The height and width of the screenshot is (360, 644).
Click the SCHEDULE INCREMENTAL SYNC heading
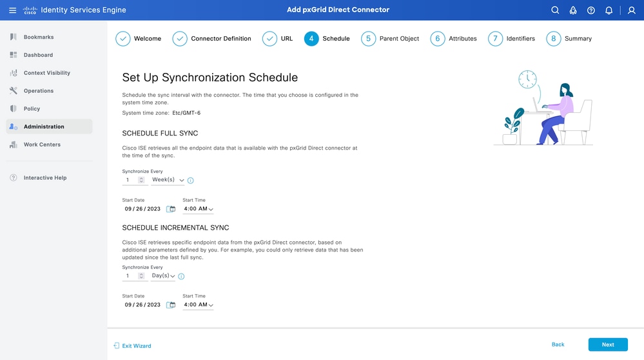[175, 228]
